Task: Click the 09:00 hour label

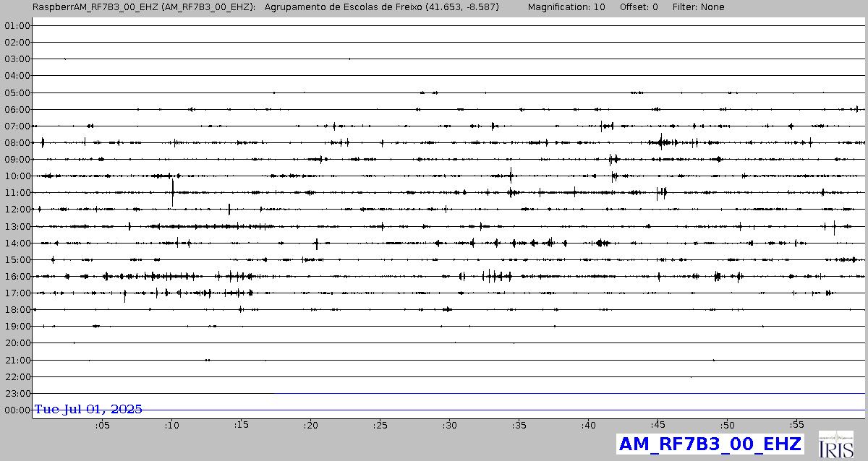Action: 17,159
